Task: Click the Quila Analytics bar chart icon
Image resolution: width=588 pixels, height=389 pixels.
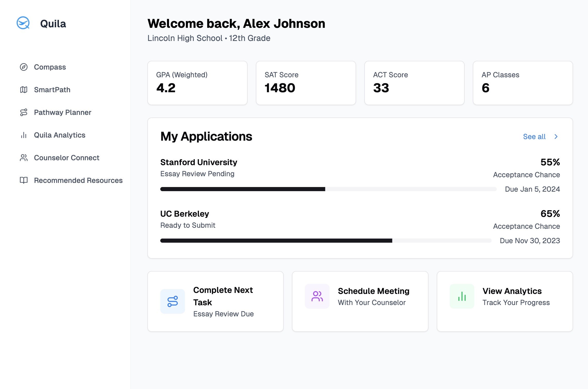Action: tap(24, 135)
